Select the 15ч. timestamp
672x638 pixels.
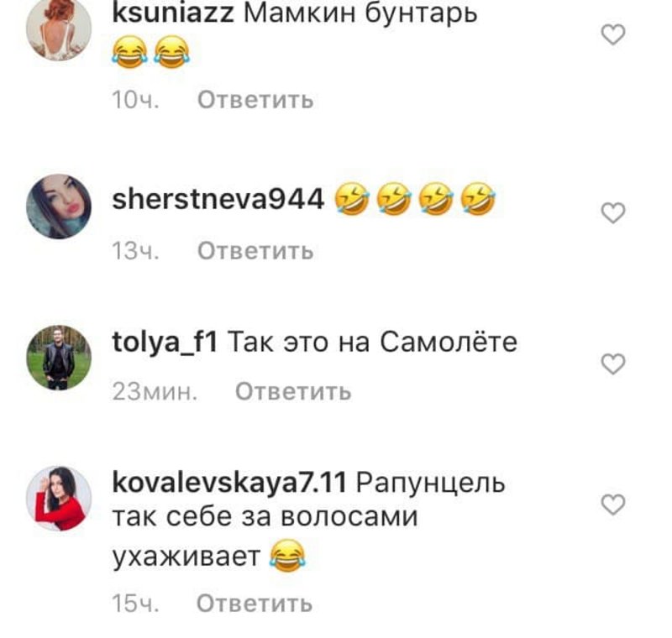click(x=135, y=604)
